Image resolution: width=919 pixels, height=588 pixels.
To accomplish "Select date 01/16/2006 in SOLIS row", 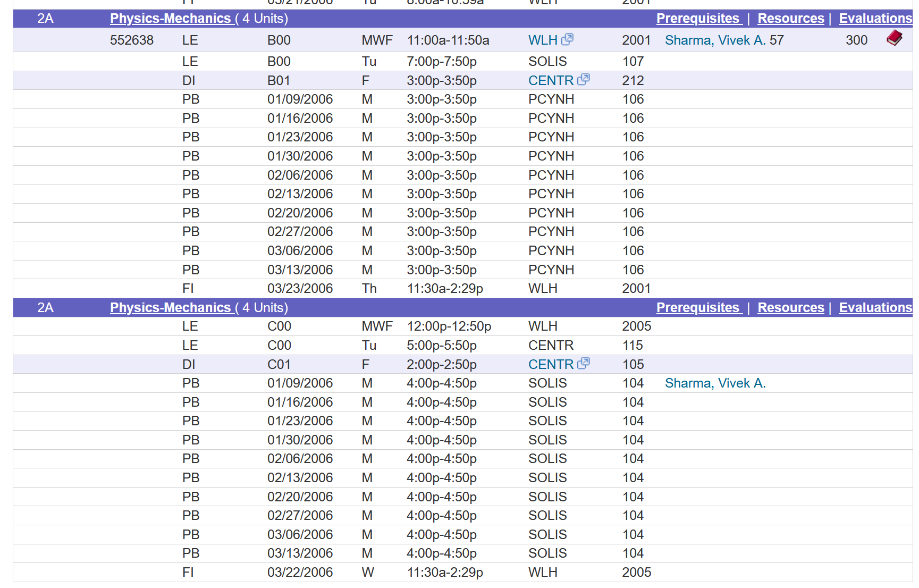I will click(300, 402).
